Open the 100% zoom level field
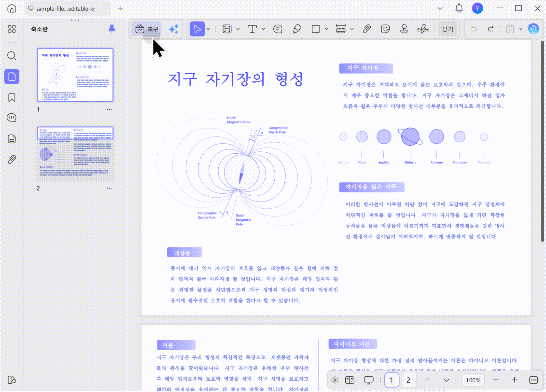This screenshot has height=392, width=546. 473,380
